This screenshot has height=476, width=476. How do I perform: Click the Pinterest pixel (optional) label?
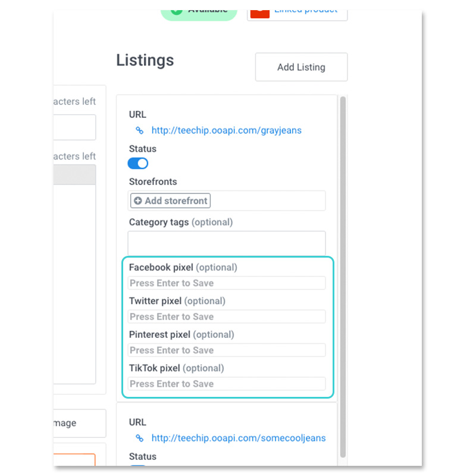[181, 334]
